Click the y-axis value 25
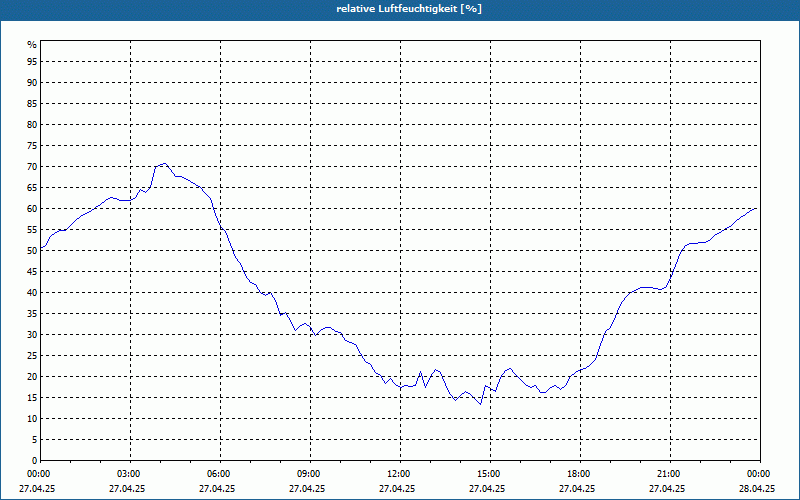800x500 pixels. (x=32, y=356)
